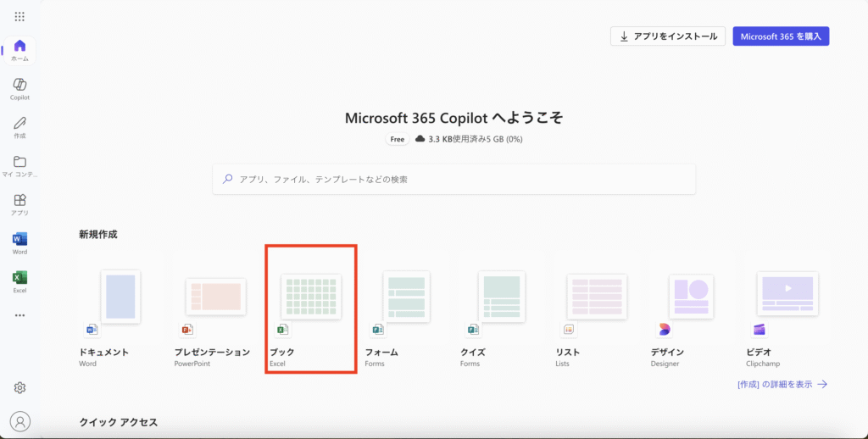Go to Home (ホーム) in sidebar
The height and width of the screenshot is (439, 868).
coord(20,50)
